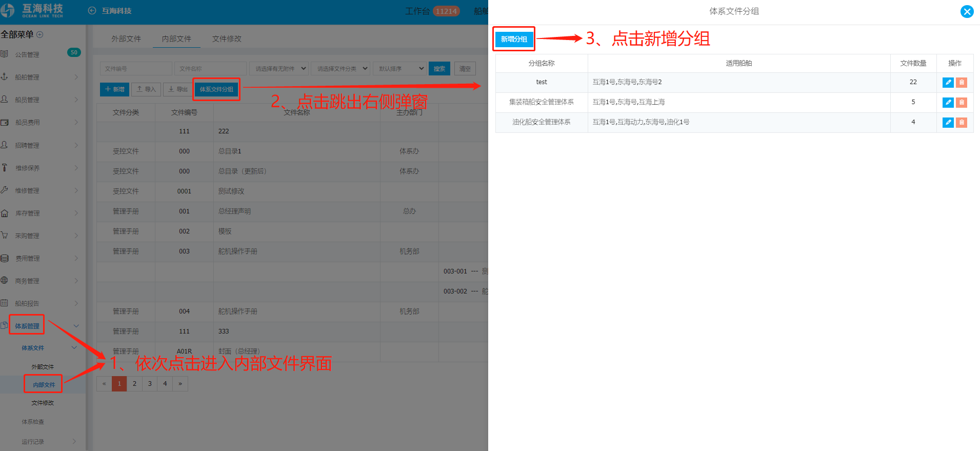Click the 招聘管理 sidebar icon
Image resolution: width=980 pixels, height=451 pixels.
point(4,145)
